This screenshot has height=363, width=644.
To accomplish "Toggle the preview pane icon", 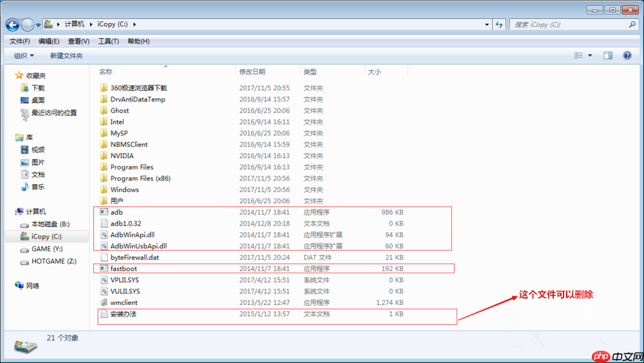I will pyautogui.click(x=607, y=56).
